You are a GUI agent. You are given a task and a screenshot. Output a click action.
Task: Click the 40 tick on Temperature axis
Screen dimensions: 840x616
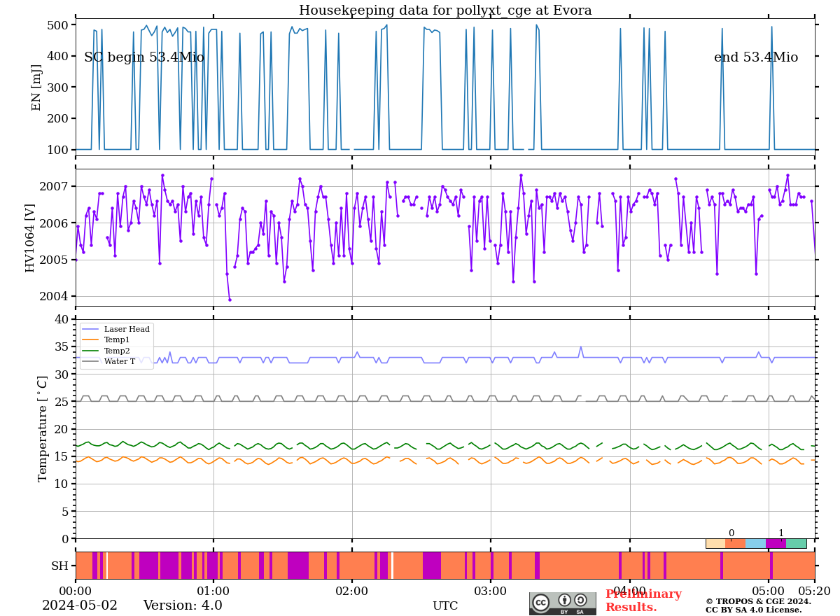pos(62,319)
